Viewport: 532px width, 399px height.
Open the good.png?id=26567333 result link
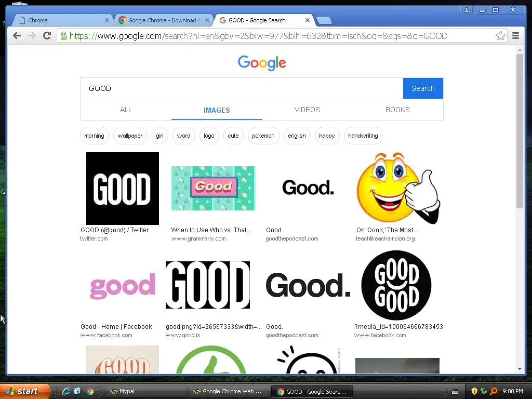214,327
